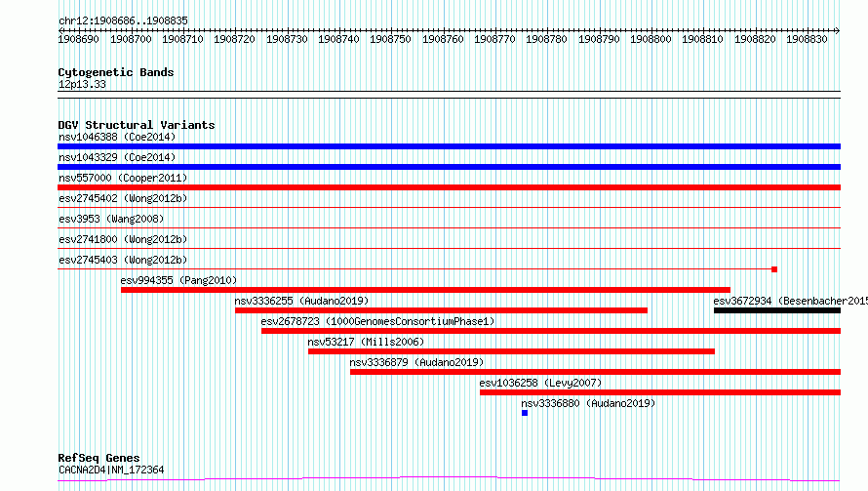This screenshot has width=868, height=491.
Task: Open the nsv1043329 (Coe2014) label
Action: [x=117, y=157]
